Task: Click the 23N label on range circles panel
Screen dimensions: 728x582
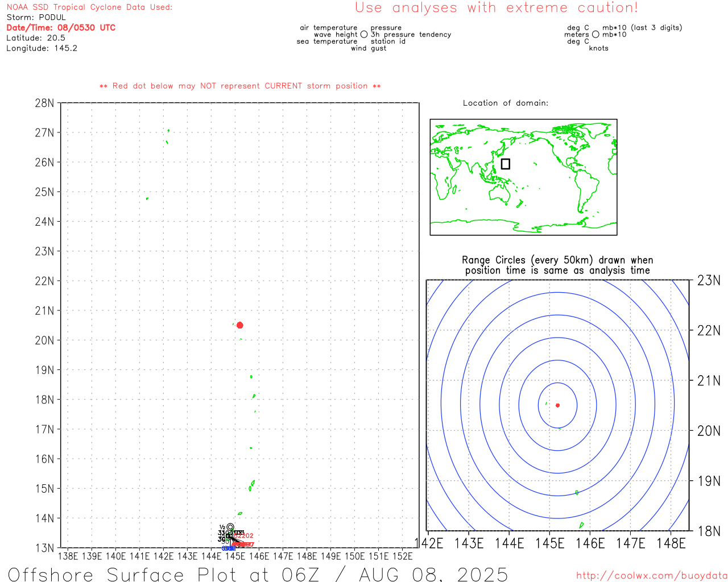Action: [709, 280]
